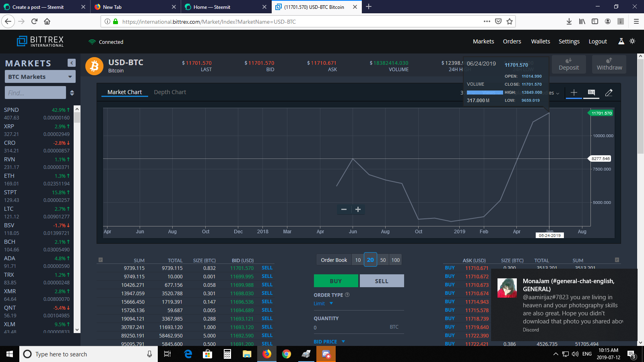The width and height of the screenshot is (644, 362).
Task: Open Settings in top navigation
Action: click(x=569, y=41)
